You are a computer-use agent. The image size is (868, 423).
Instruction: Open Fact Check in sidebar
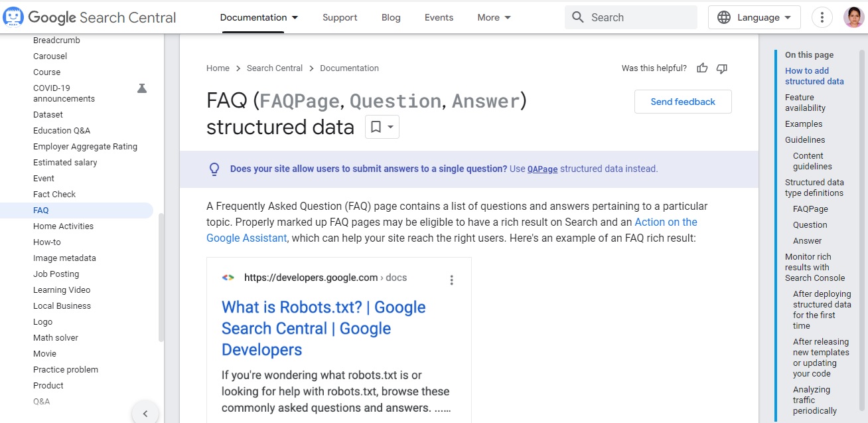click(x=54, y=195)
